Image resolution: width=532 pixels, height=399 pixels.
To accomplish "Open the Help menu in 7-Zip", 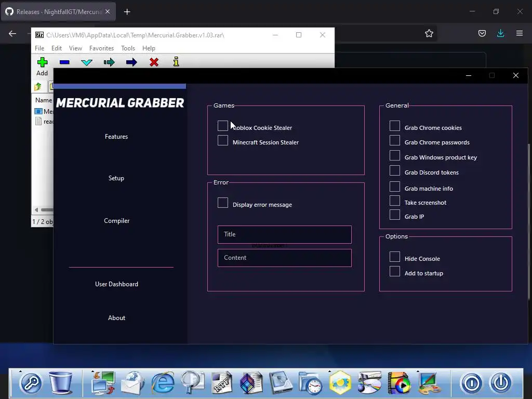I will [x=149, y=48].
